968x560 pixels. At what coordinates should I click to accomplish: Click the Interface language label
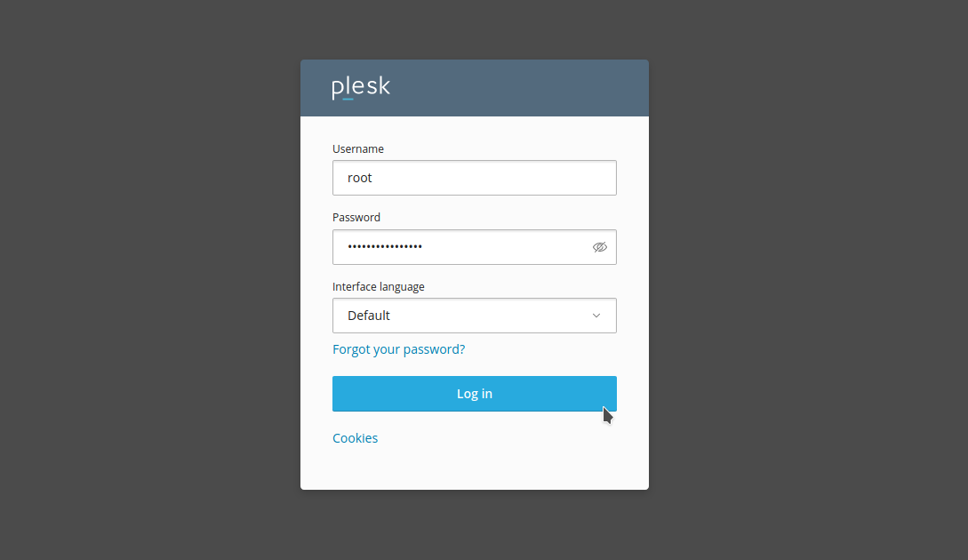click(379, 286)
